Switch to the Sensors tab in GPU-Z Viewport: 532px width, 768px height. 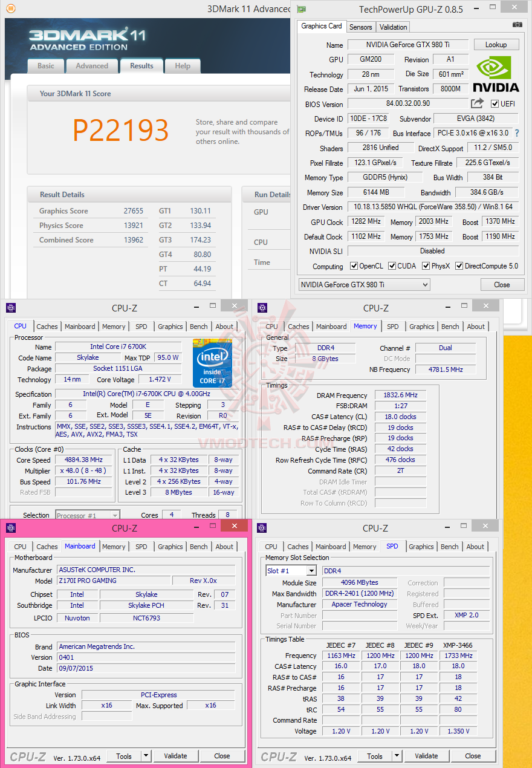pos(361,27)
